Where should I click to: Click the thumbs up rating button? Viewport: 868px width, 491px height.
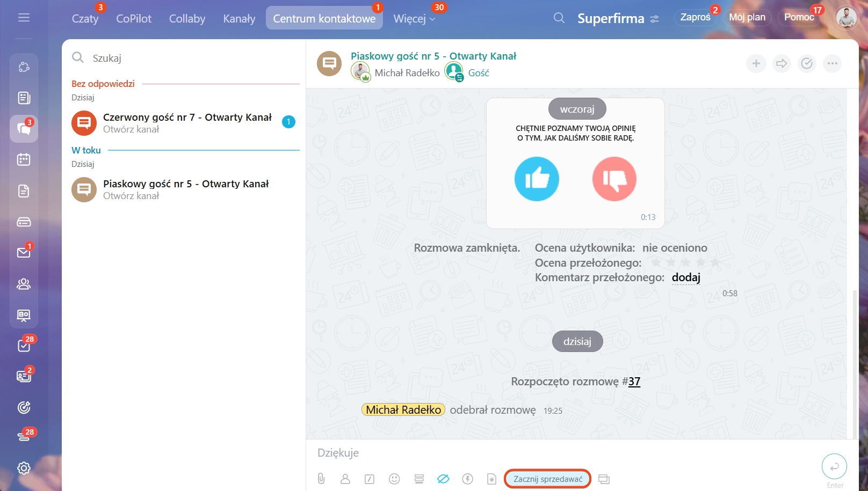(x=537, y=179)
